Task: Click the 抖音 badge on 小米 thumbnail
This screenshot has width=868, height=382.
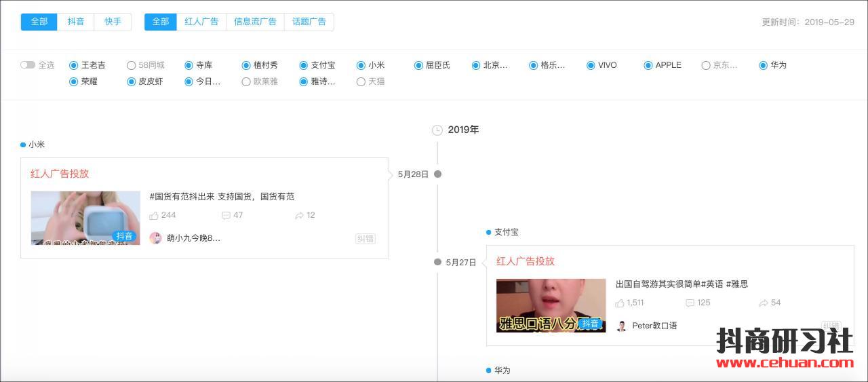Action: click(125, 236)
